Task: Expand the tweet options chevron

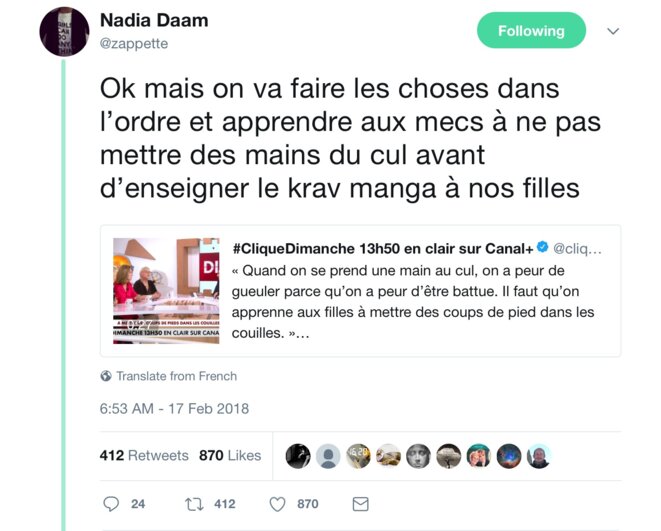Action: [x=613, y=31]
